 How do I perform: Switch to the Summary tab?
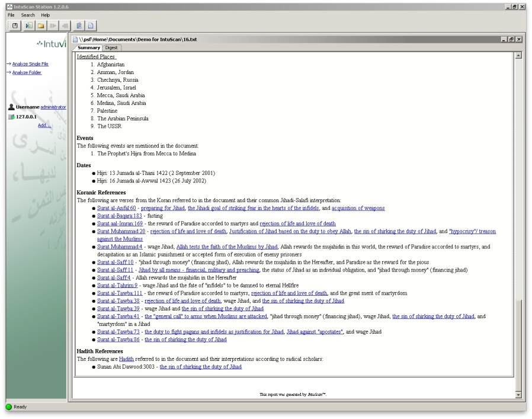coord(88,48)
